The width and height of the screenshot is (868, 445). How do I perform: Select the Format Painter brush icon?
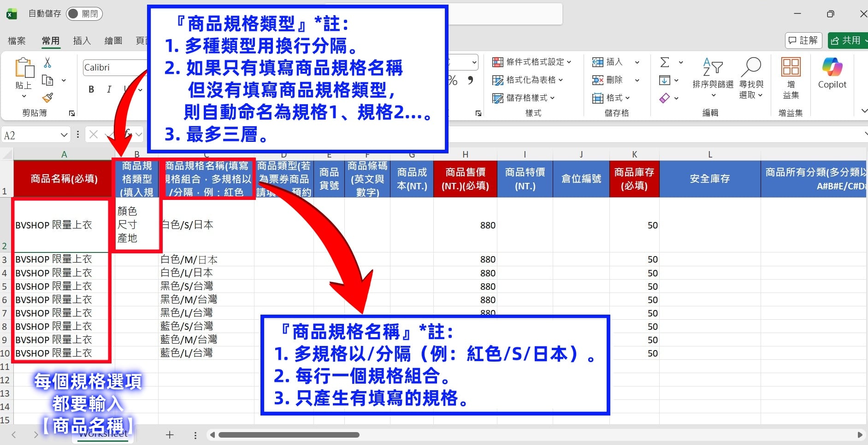tap(47, 97)
